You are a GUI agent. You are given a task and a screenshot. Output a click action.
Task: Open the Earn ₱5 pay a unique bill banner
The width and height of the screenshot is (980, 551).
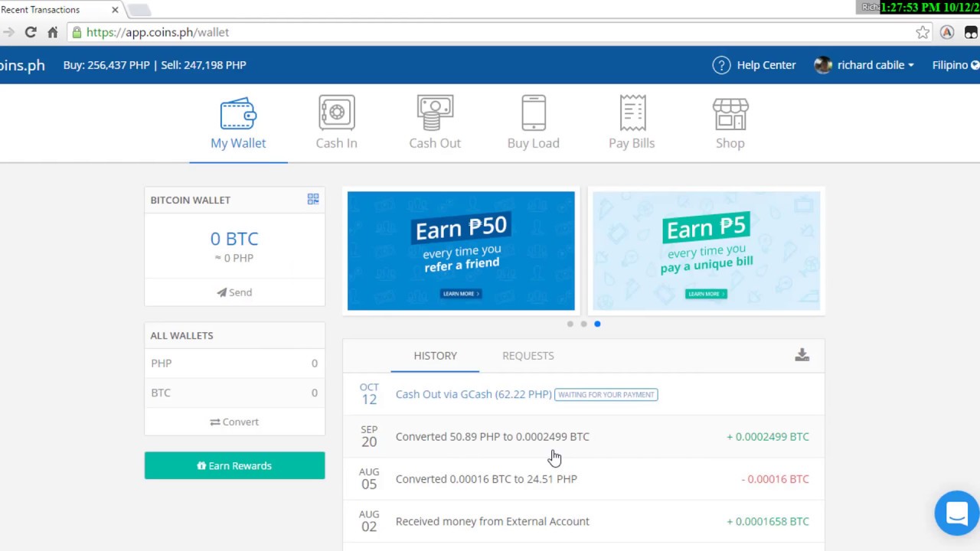(706, 251)
